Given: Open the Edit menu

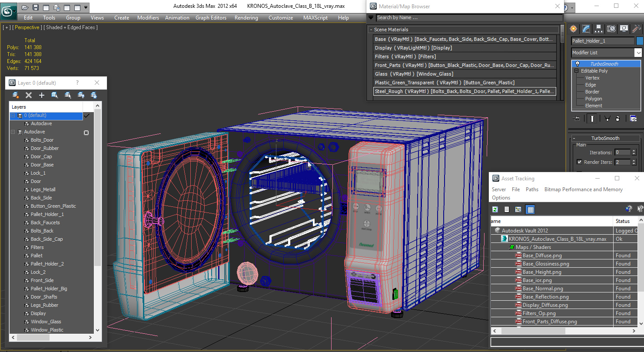Looking at the screenshot, I should click(x=28, y=18).
